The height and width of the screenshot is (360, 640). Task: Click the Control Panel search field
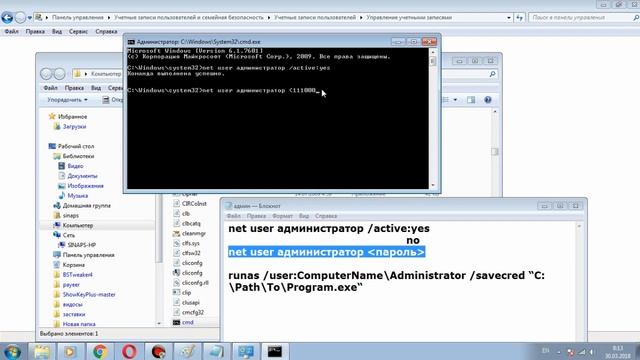point(580,18)
